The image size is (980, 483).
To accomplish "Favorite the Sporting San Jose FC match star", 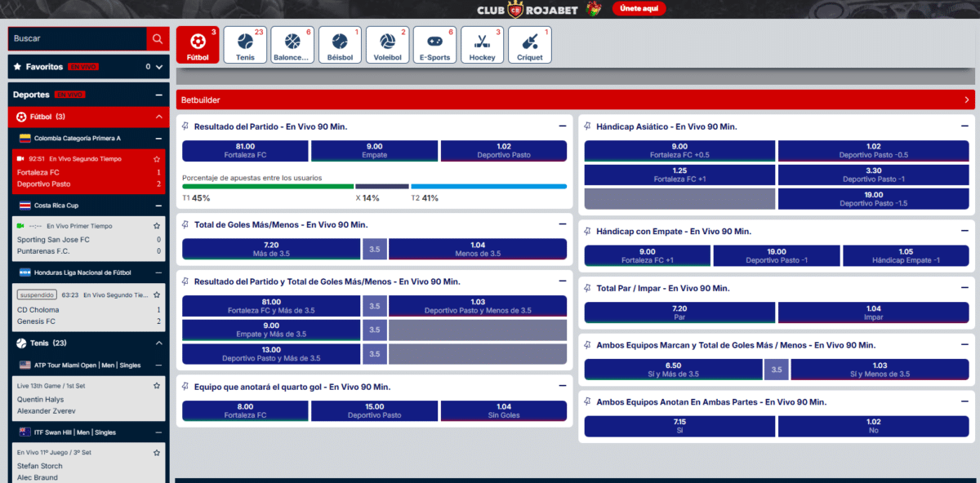I will pos(157,225).
